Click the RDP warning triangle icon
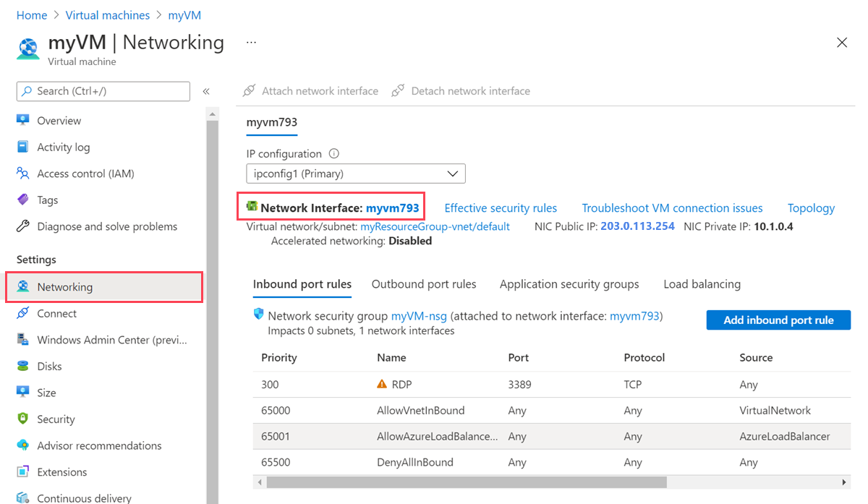This screenshot has height=504, width=868. click(x=382, y=384)
